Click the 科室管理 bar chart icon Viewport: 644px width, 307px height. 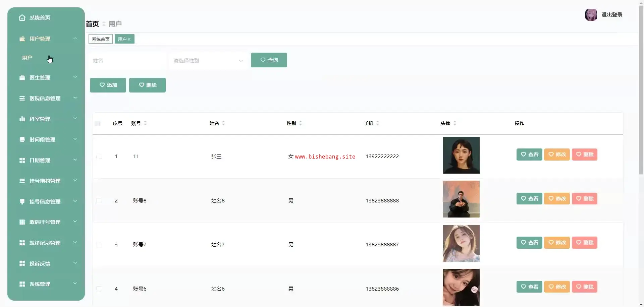pos(22,119)
